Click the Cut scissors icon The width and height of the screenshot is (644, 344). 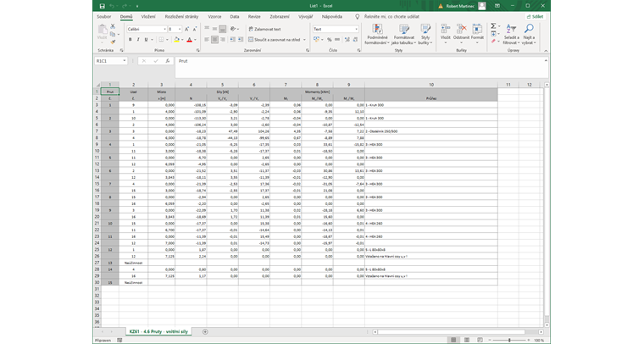113,26
